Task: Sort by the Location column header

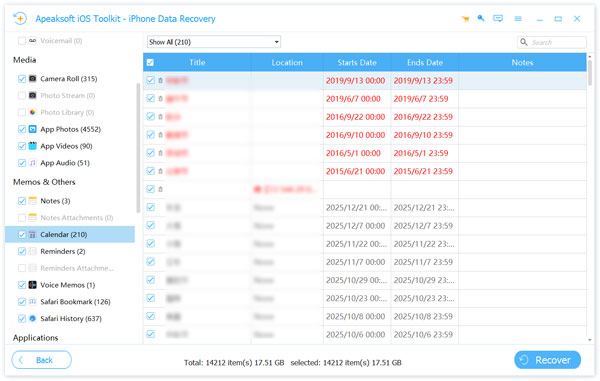Action: click(287, 62)
